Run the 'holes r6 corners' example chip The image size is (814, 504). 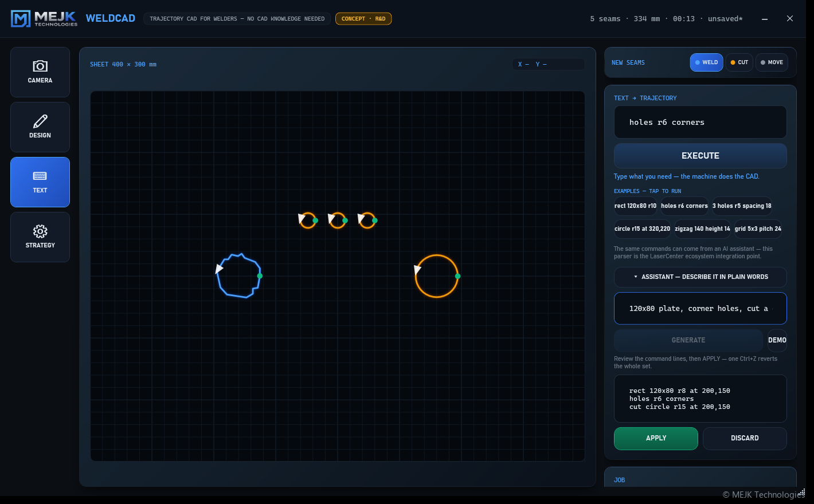684,206
